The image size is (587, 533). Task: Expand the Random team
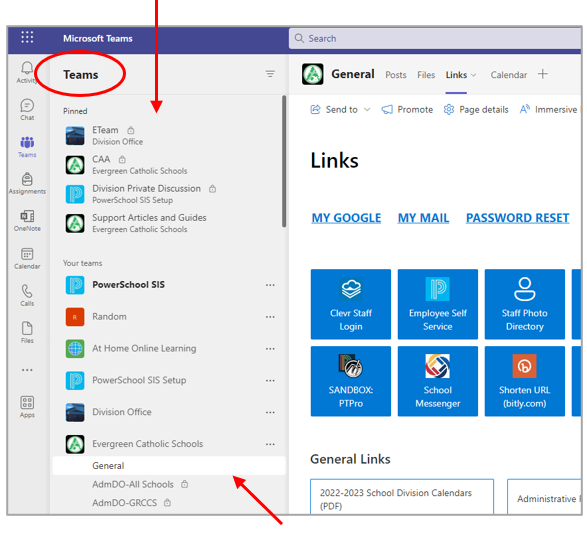pos(109,317)
